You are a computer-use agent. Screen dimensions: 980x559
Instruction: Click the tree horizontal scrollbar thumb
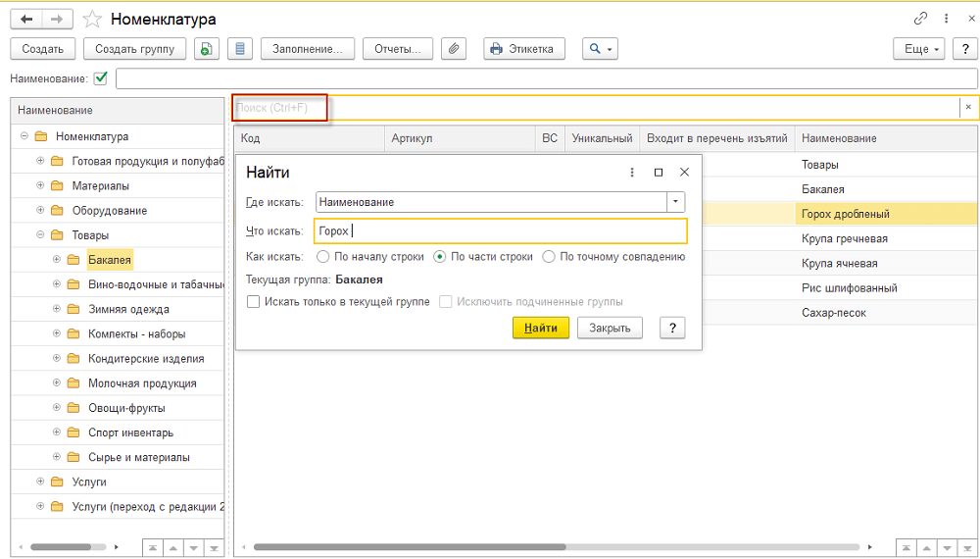[x=60, y=547]
